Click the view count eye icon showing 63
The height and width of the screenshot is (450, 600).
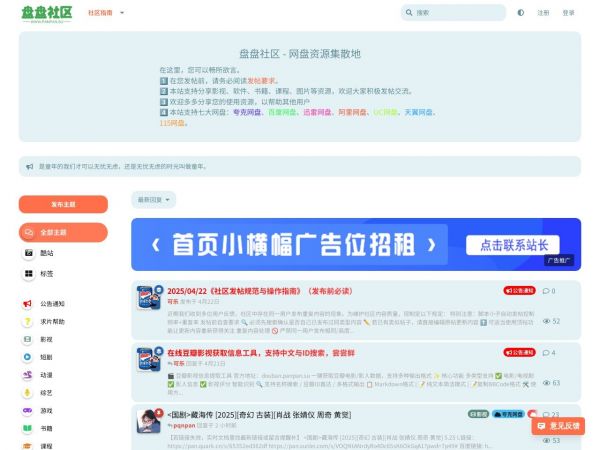pyautogui.click(x=546, y=383)
